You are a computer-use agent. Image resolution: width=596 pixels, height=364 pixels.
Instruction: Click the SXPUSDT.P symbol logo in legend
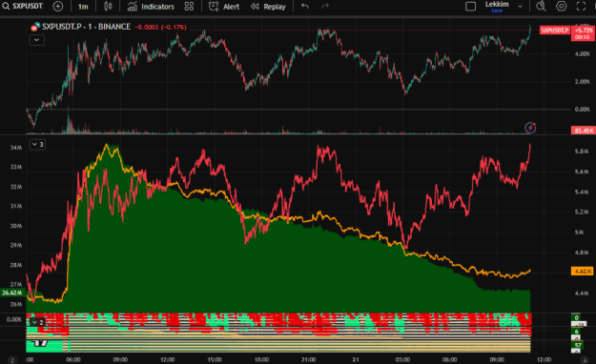tap(35, 27)
